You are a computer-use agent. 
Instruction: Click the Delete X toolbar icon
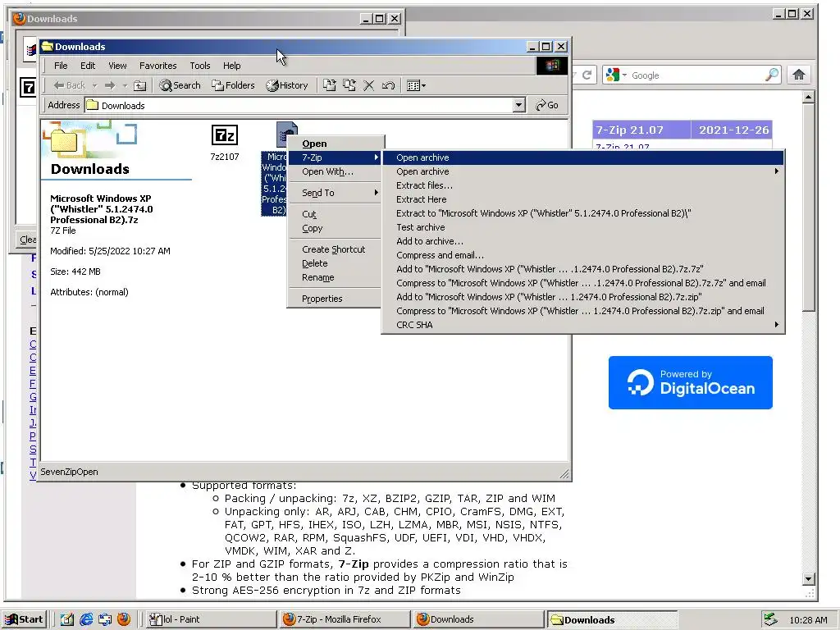pos(368,85)
